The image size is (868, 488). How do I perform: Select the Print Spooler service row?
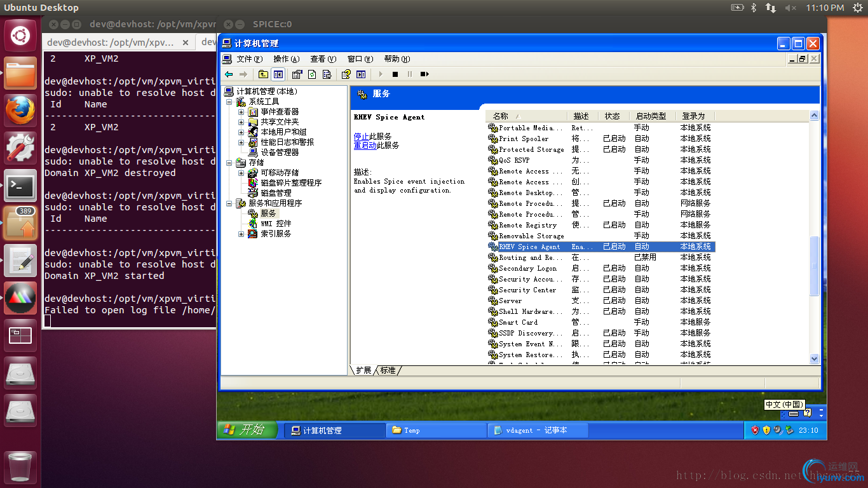(601, 139)
